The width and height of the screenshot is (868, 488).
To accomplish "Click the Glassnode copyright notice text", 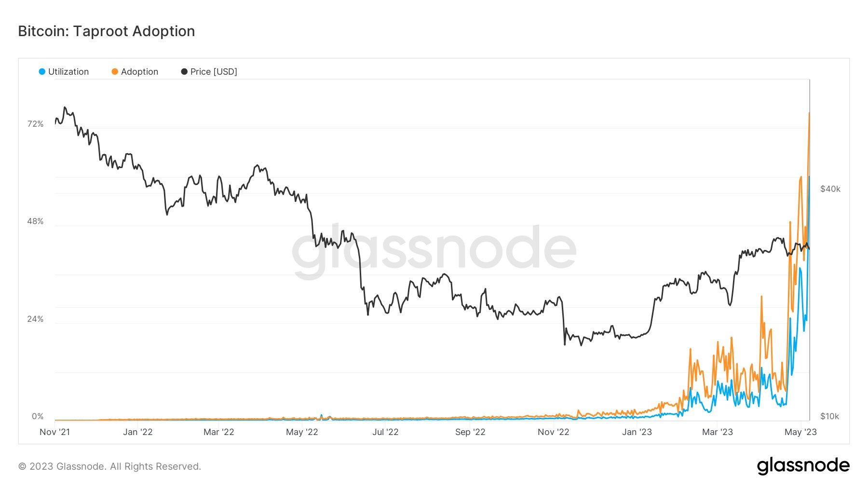I will point(109,466).
